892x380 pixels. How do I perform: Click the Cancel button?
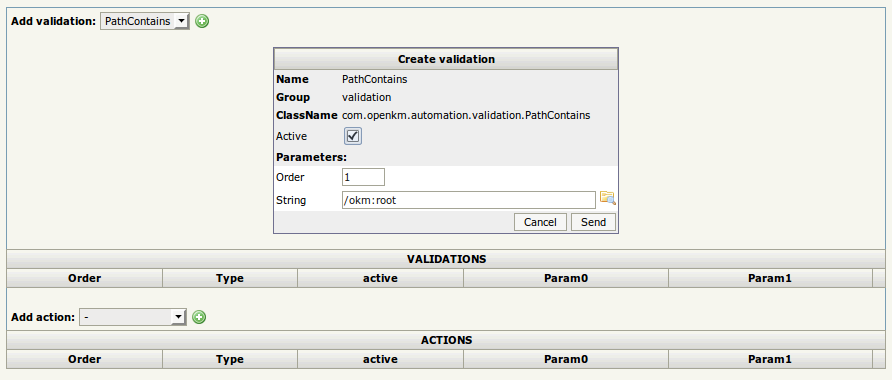pyautogui.click(x=540, y=222)
